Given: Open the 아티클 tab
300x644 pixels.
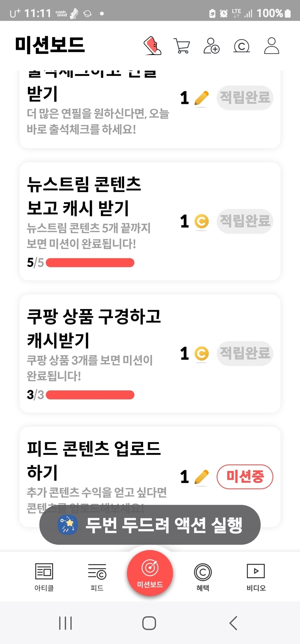Looking at the screenshot, I should pyautogui.click(x=44, y=576).
